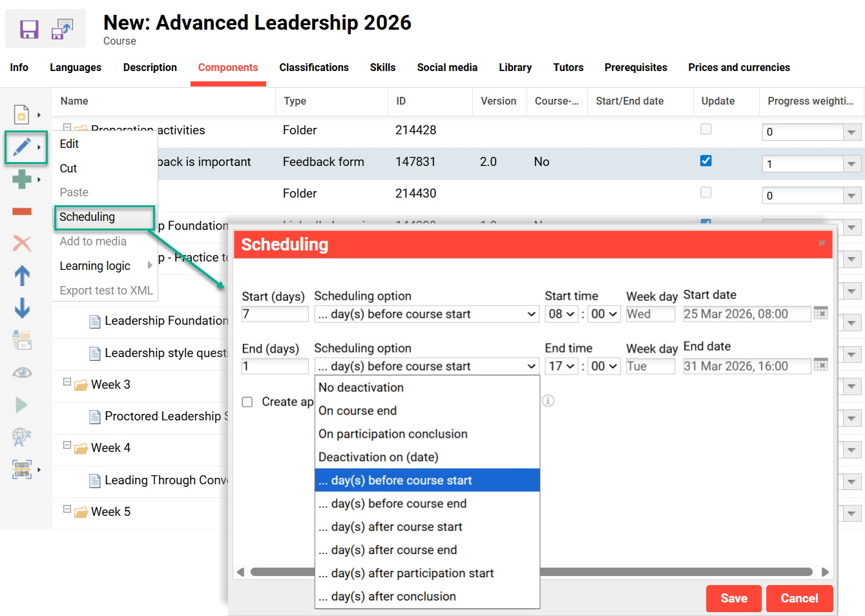Click the Save button in the Scheduling dialog
This screenshot has height=616, width=865.
[733, 599]
